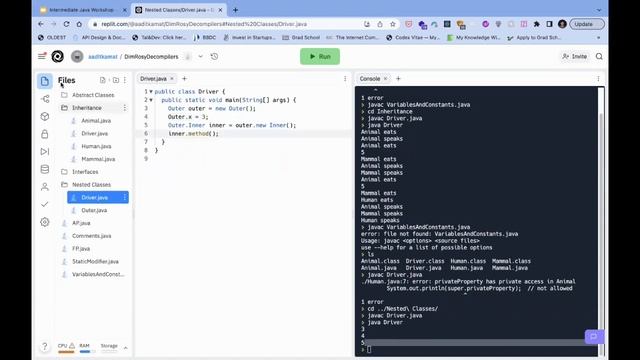Open the Database icon in sidebar
The image size is (640, 360).
pos(45,169)
